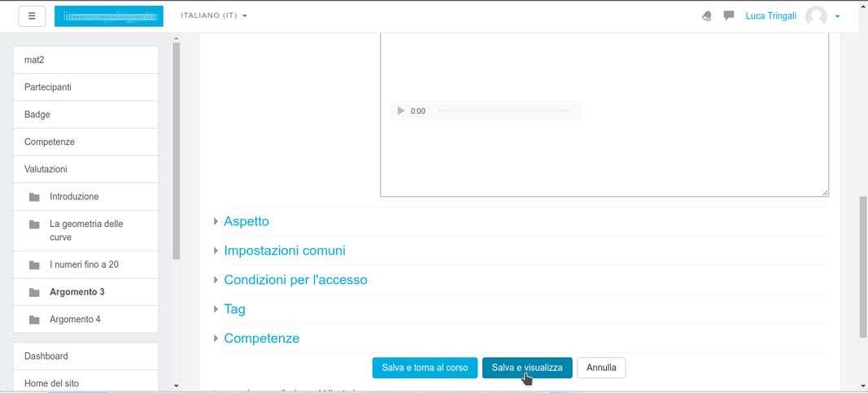Viewport: 868px width, 393px height.
Task: Click the sidebar scrollbar thumb
Action: tap(176, 151)
